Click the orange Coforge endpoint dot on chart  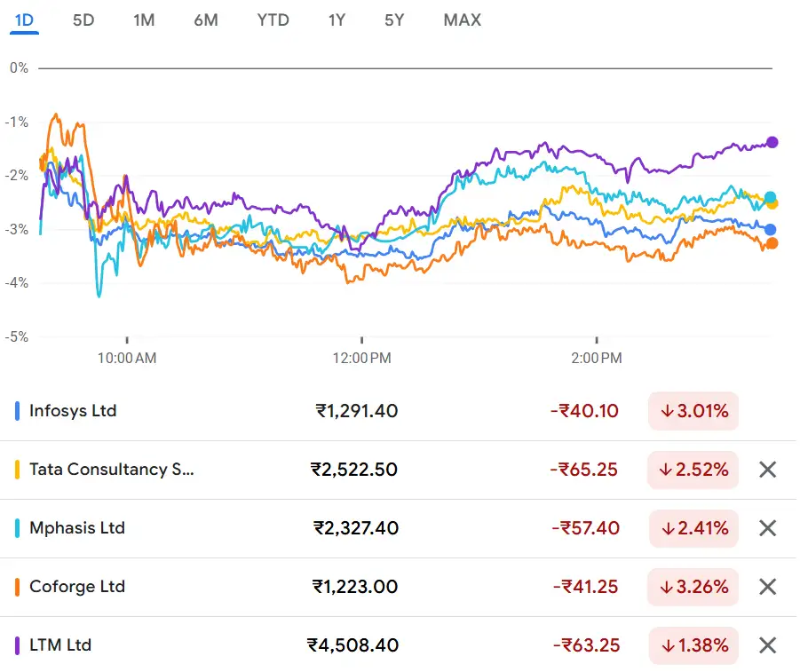pyautogui.click(x=772, y=243)
